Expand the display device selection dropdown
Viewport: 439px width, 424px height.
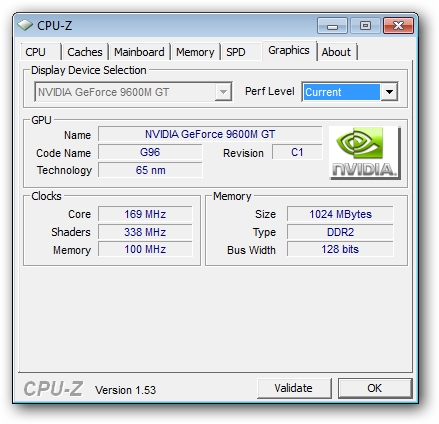[223, 92]
